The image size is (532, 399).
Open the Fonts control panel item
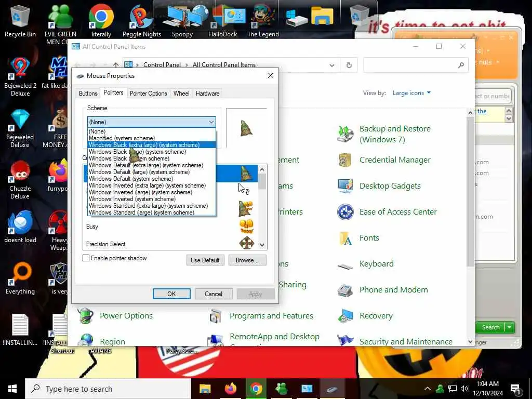[x=358, y=238]
